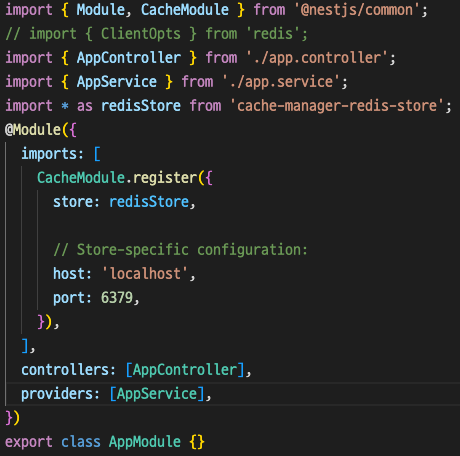Screen dimensions: 460x456
Task: Click the 'cache-manager-redis-store' string
Action: [337, 106]
